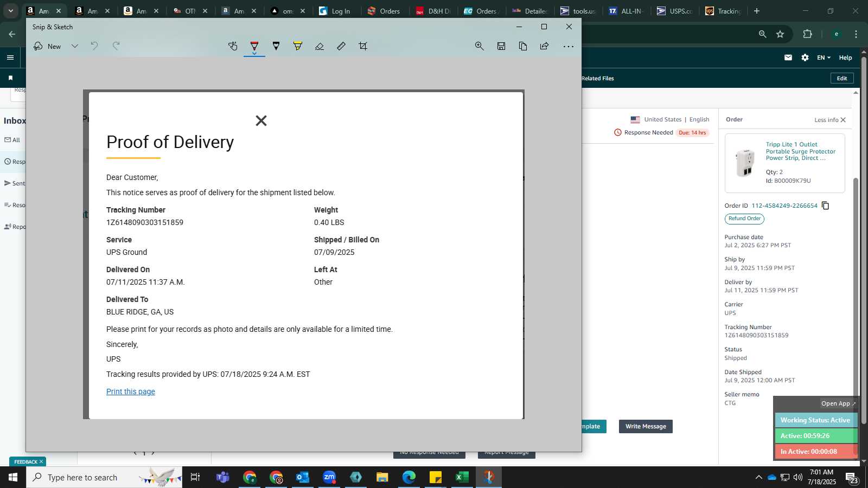
Task: Open the settings gear in Seller Central
Action: 805,57
